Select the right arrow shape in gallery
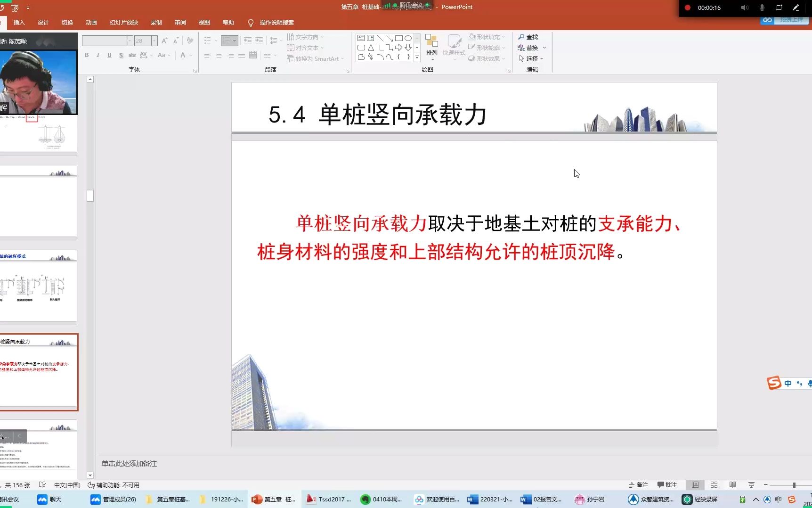Viewport: 812px width, 508px height. pos(399,47)
